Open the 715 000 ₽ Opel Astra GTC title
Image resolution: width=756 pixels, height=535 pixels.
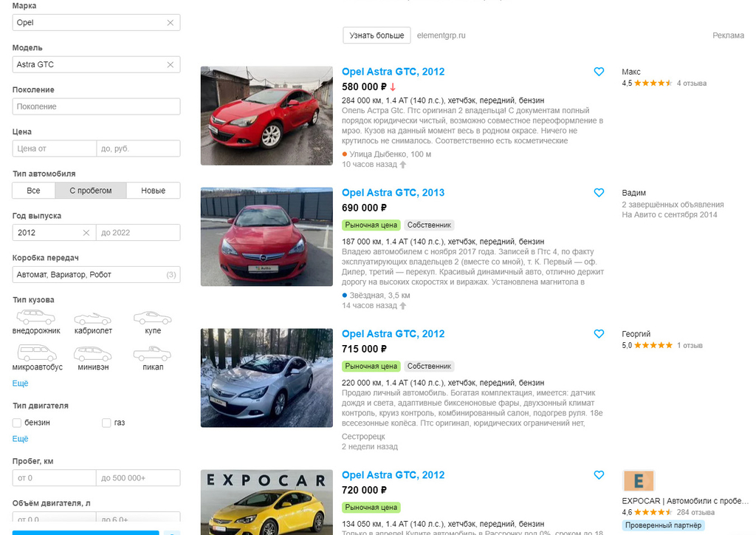[393, 334]
